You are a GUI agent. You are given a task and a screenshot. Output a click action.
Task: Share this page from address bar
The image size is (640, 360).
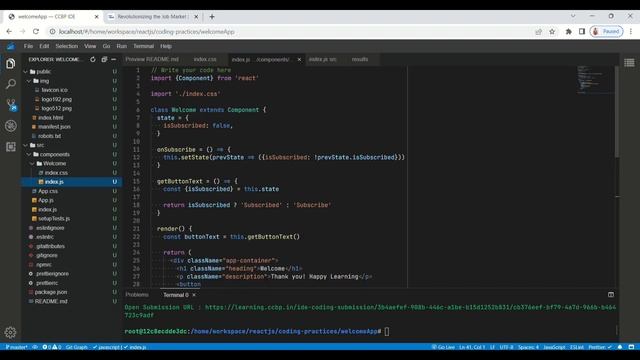click(x=539, y=31)
